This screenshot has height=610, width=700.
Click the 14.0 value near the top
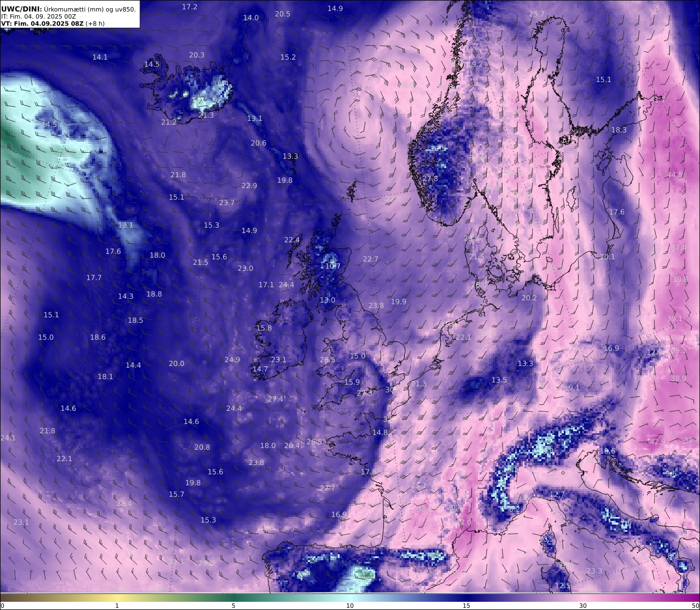click(251, 18)
